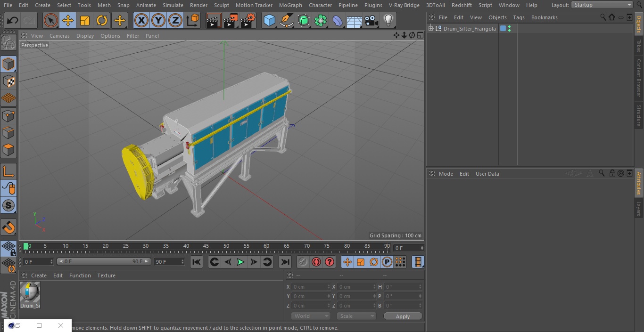Click the H rotation stepper arrows
Viewport: 644px width, 332px height.
pos(421,287)
